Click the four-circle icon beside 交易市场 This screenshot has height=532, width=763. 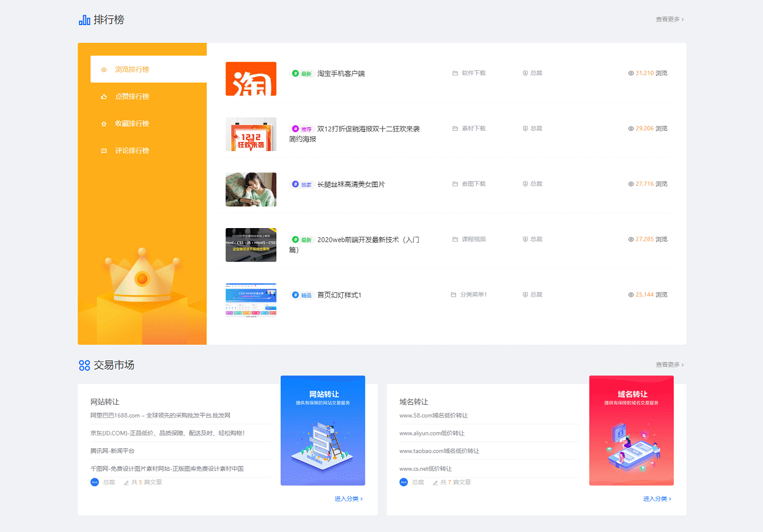[84, 365]
